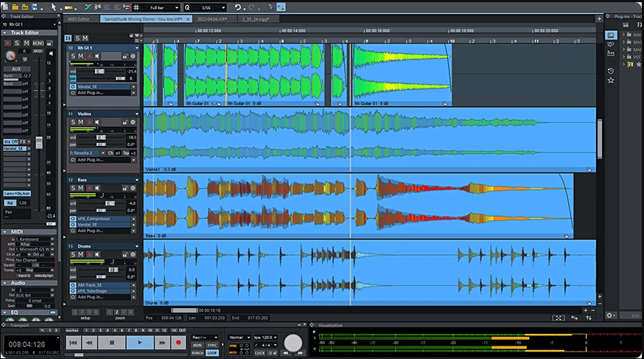Collapse the MIDI section in Track Editor
The image size is (644, 359).
click(x=5, y=231)
